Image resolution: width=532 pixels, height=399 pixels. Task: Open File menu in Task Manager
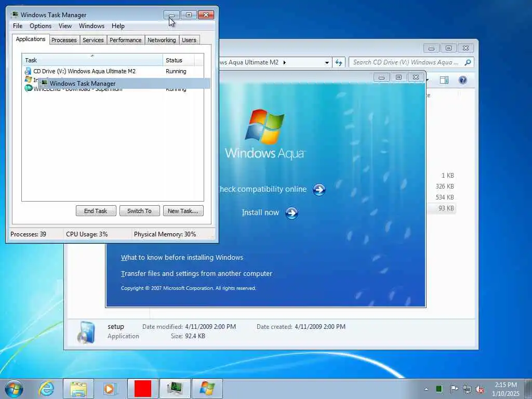pyautogui.click(x=18, y=26)
